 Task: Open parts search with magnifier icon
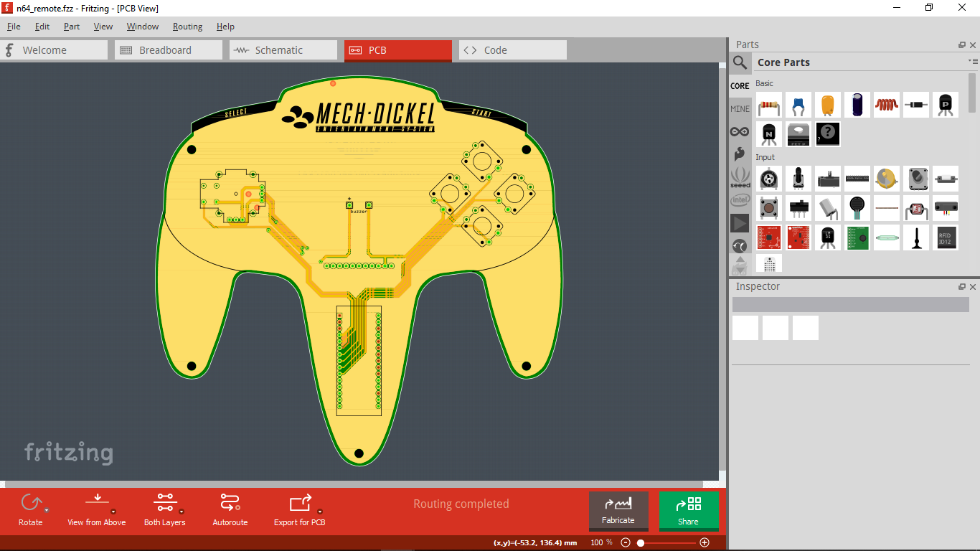[x=740, y=62]
